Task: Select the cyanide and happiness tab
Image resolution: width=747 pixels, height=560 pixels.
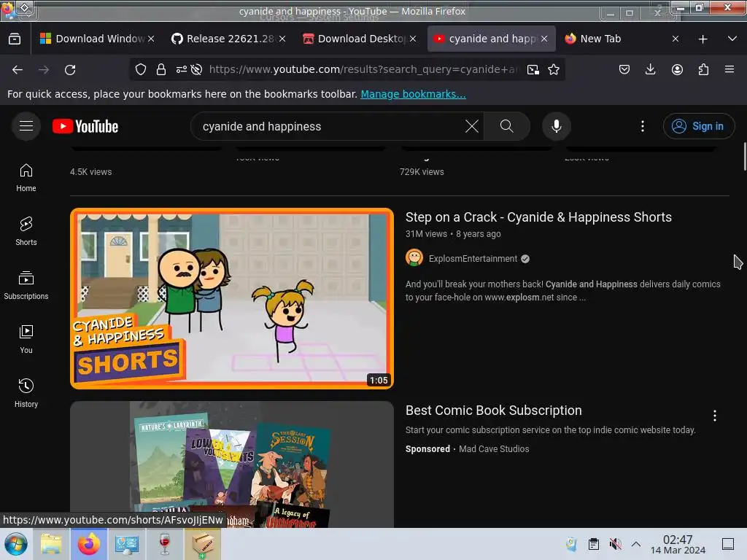Action: point(491,39)
